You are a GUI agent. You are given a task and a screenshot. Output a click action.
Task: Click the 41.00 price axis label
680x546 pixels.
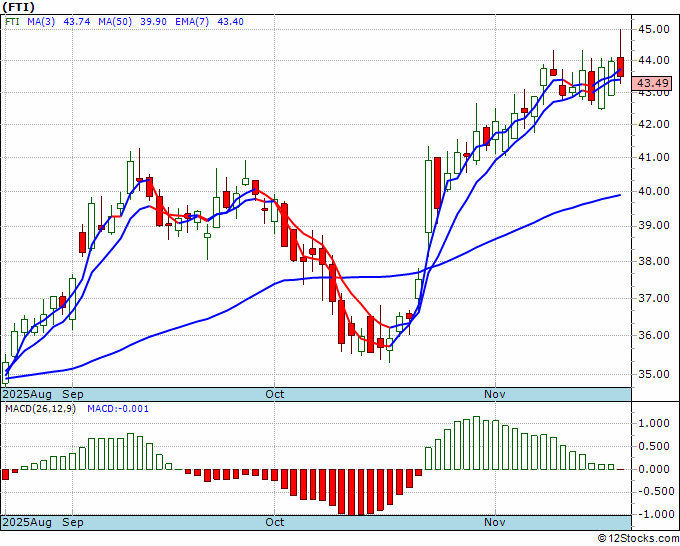[x=654, y=157]
